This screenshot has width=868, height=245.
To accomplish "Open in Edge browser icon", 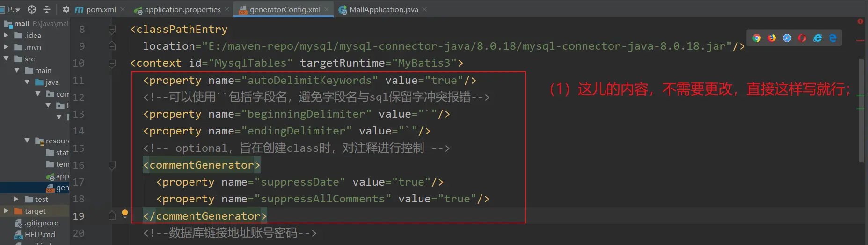I will tap(832, 38).
